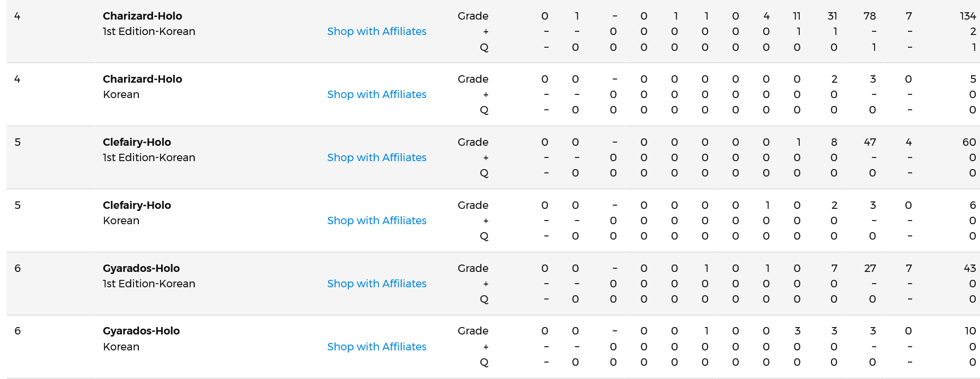Click the total 43 for Gyarados 1st Edition
The width and height of the screenshot is (980, 379).
click(x=969, y=268)
